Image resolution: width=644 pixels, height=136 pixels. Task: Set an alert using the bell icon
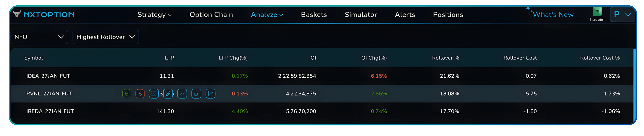(x=196, y=94)
